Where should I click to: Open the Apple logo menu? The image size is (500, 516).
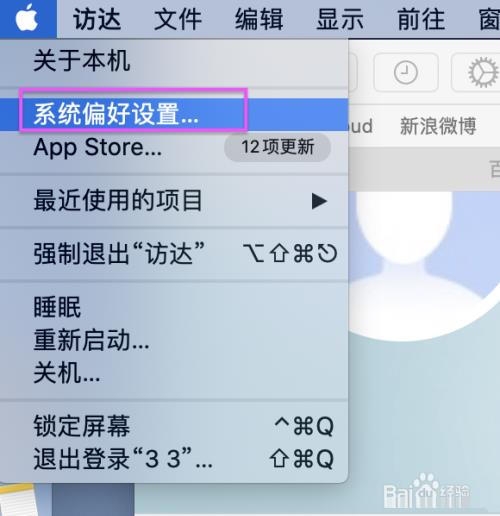pyautogui.click(x=27, y=18)
